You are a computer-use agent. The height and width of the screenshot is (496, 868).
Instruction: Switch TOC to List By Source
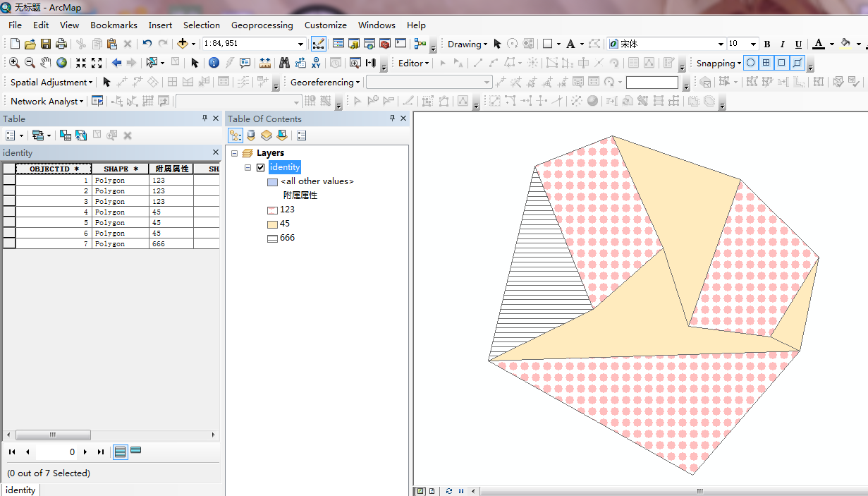(x=251, y=135)
